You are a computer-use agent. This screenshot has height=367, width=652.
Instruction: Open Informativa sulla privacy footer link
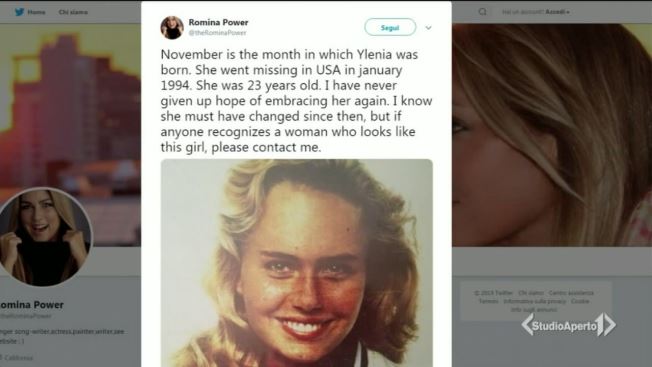[x=534, y=301]
